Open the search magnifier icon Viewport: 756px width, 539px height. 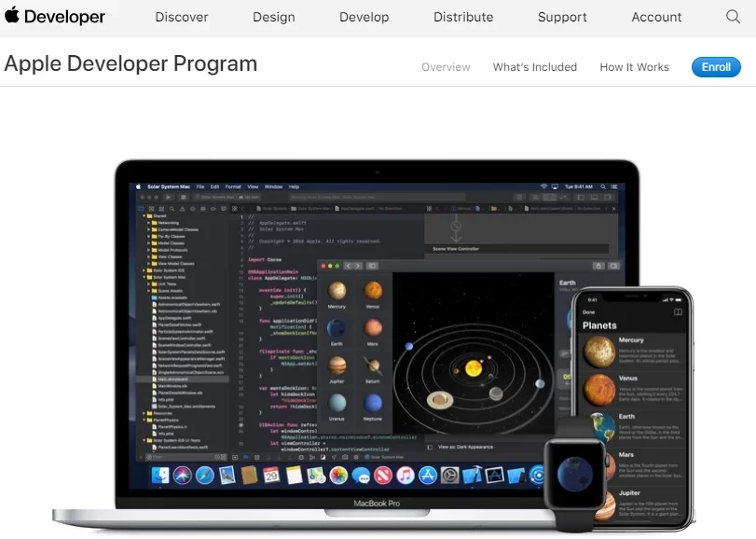click(x=733, y=17)
